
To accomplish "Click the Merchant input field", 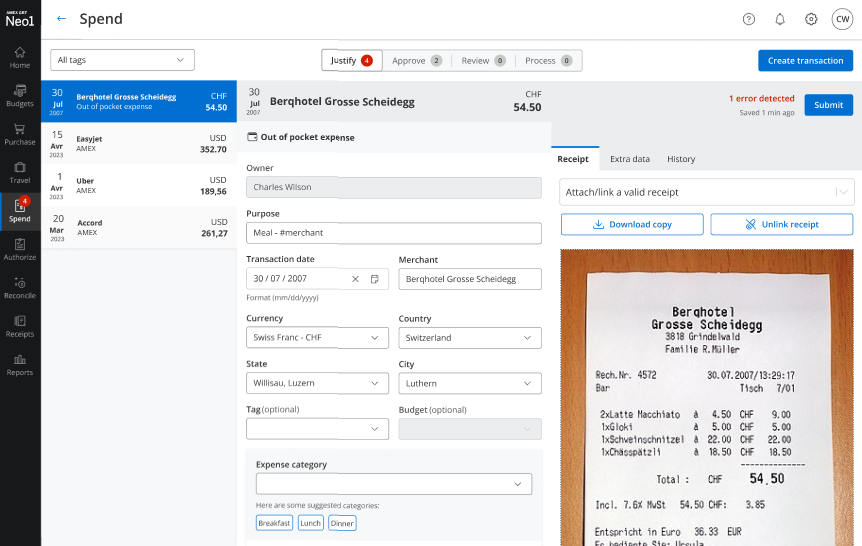I will coord(470,279).
